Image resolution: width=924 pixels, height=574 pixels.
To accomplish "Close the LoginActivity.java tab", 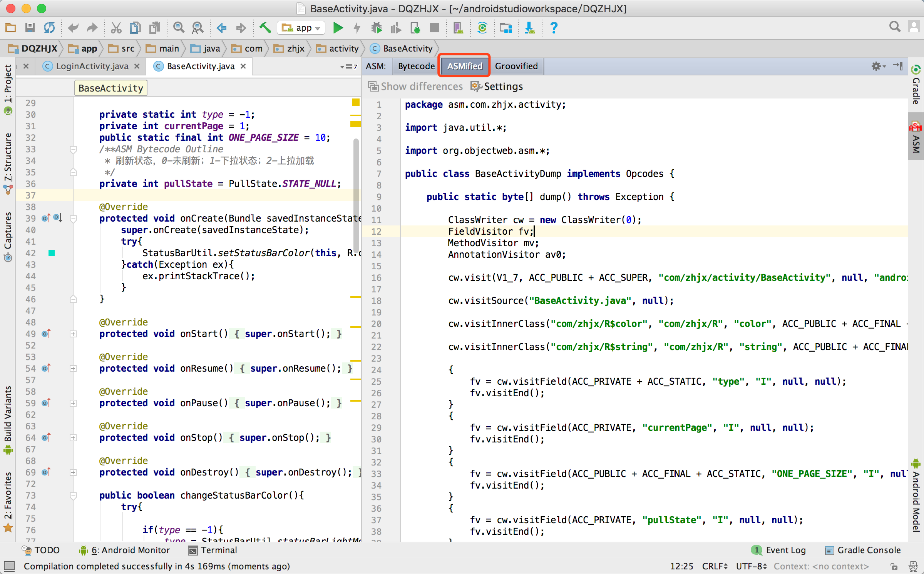I will point(137,66).
